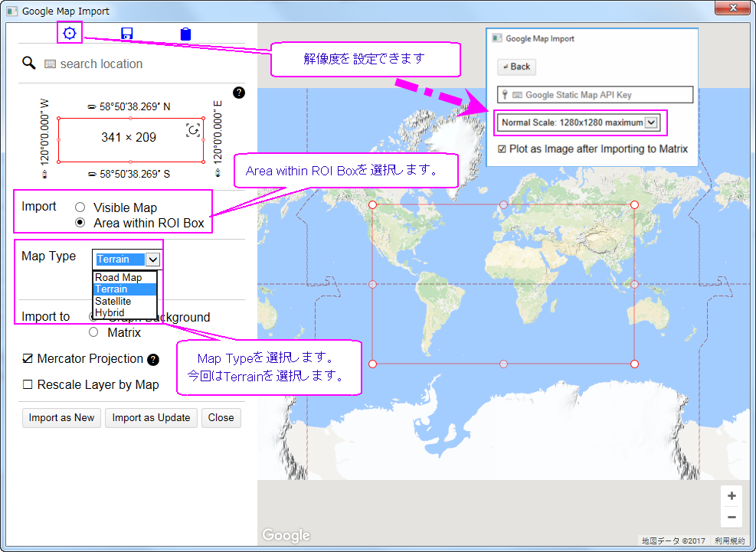Click the Back button
Image resolution: width=756 pixels, height=552 pixels.
click(x=516, y=67)
